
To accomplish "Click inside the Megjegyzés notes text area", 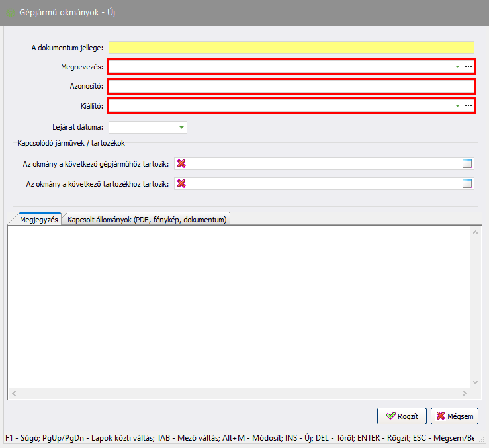I will (x=238, y=304).
